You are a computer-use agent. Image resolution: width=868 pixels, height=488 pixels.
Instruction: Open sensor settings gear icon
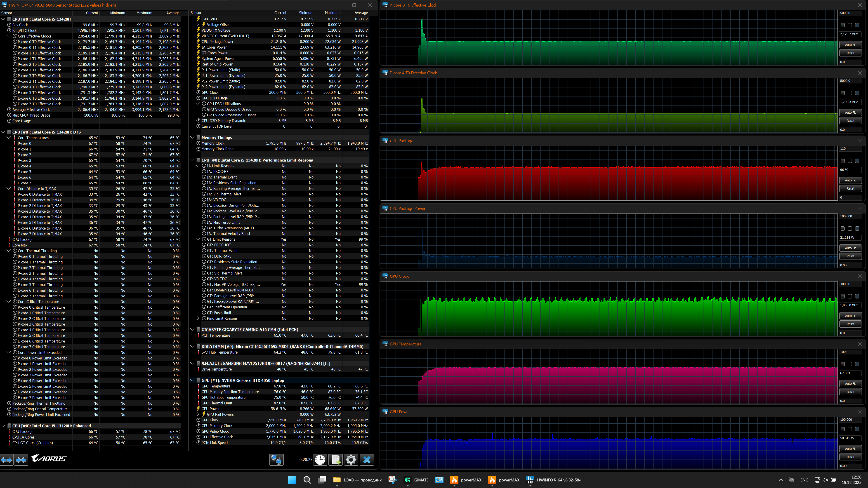click(x=351, y=460)
